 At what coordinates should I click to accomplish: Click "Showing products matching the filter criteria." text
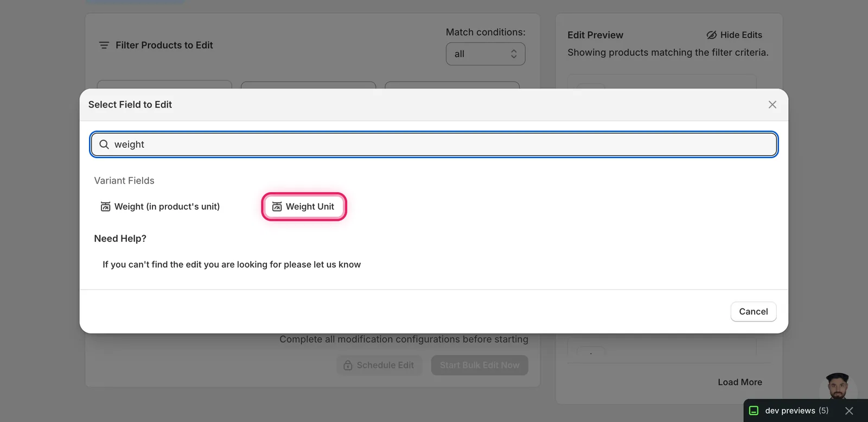668,53
